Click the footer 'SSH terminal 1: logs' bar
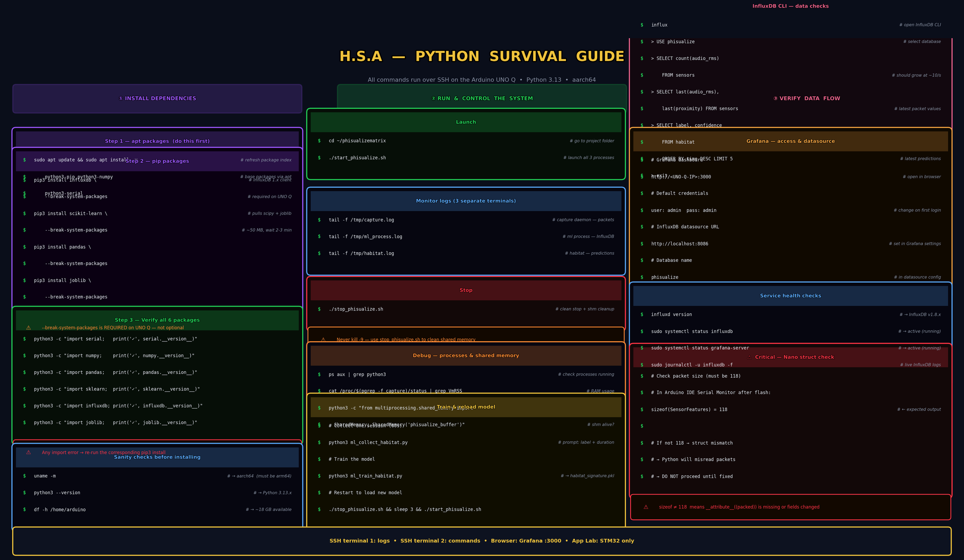Image resolution: width=964 pixels, height=560 pixels. pos(482,541)
